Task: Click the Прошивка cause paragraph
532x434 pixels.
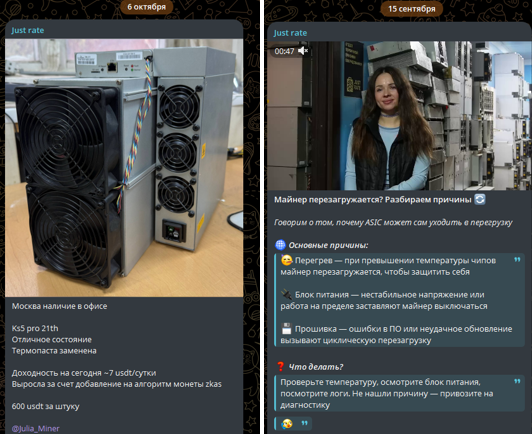Action: click(x=396, y=335)
